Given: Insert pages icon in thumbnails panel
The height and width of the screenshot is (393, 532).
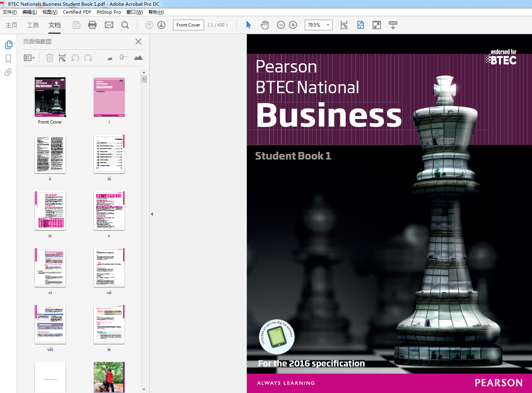Looking at the screenshot, I should pyautogui.click(x=62, y=58).
